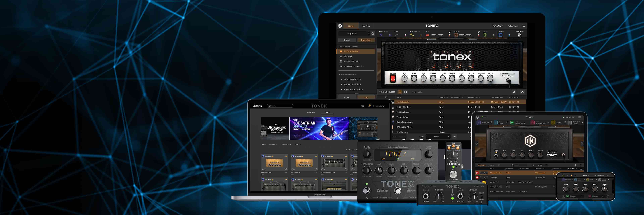
Task: Select the AMPLITUBE tab in ToneNET
Action: click(x=311, y=112)
